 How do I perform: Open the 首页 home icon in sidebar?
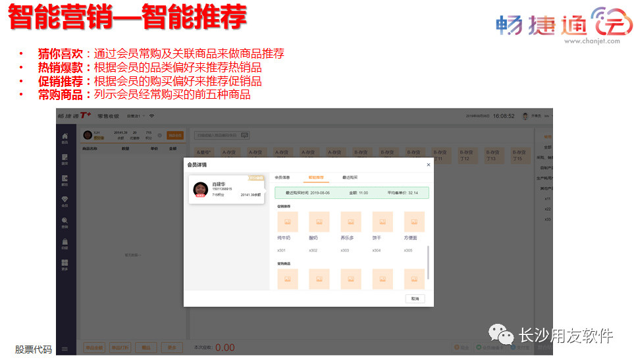65,138
